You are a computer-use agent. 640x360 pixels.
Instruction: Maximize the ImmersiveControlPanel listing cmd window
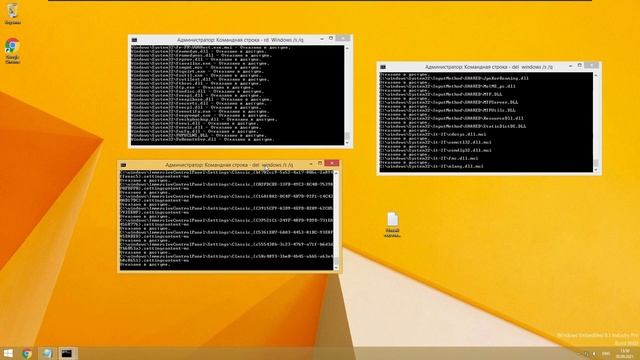[x=320, y=163]
